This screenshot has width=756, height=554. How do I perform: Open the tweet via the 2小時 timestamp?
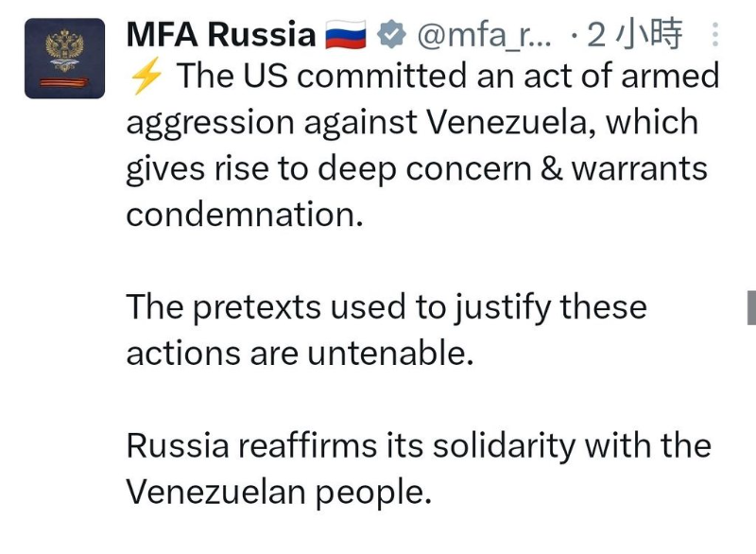[634, 36]
